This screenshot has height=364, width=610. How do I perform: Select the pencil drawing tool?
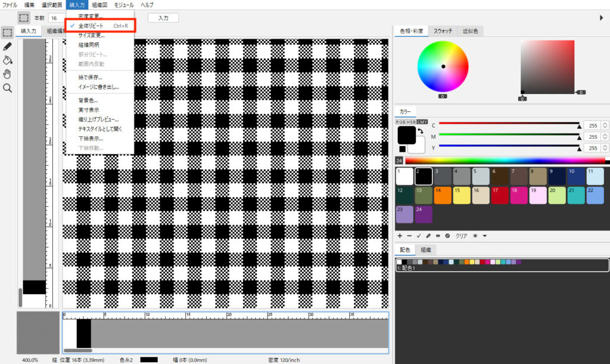tap(8, 46)
